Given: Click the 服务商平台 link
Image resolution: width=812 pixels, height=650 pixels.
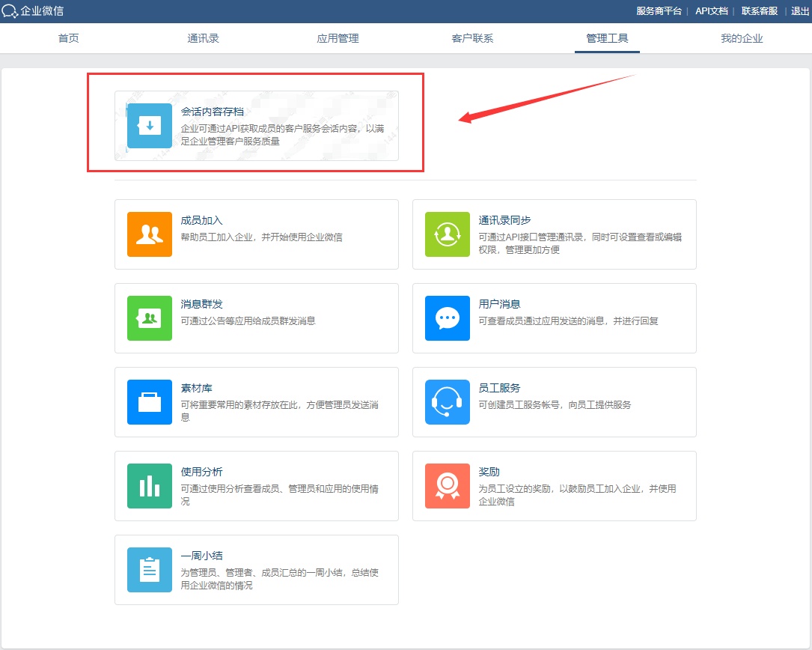Looking at the screenshot, I should [x=659, y=10].
